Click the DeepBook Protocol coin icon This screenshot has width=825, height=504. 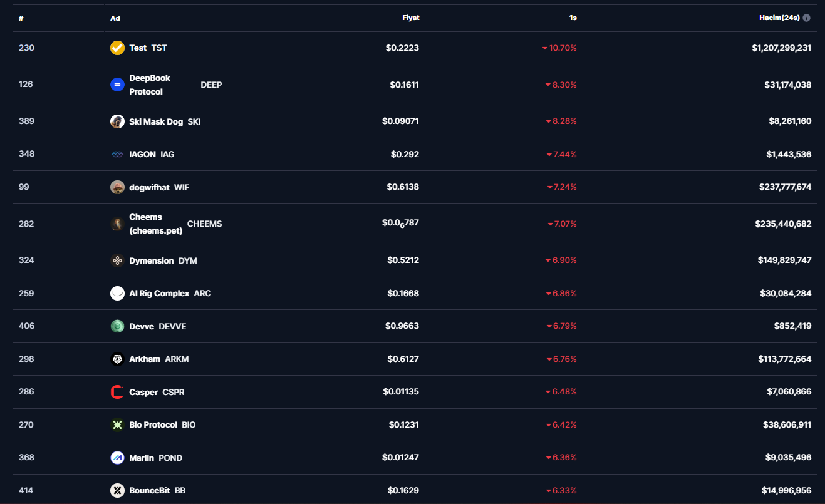[x=117, y=85]
